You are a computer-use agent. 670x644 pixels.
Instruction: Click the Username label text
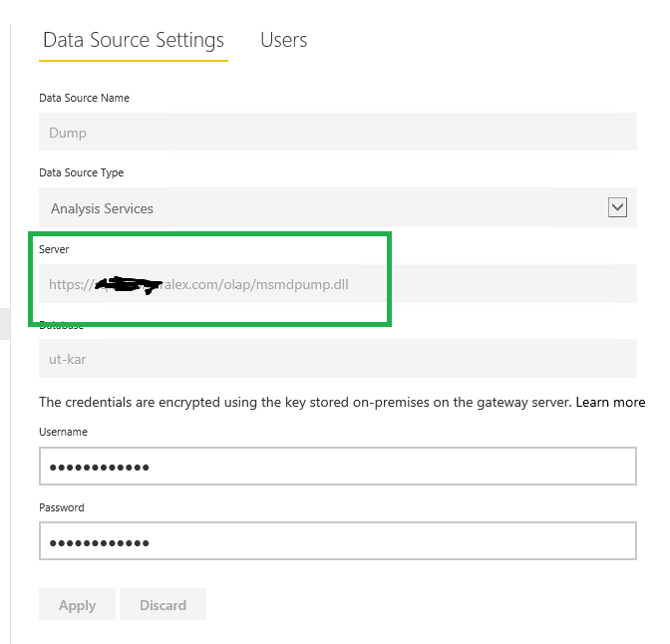(x=63, y=432)
